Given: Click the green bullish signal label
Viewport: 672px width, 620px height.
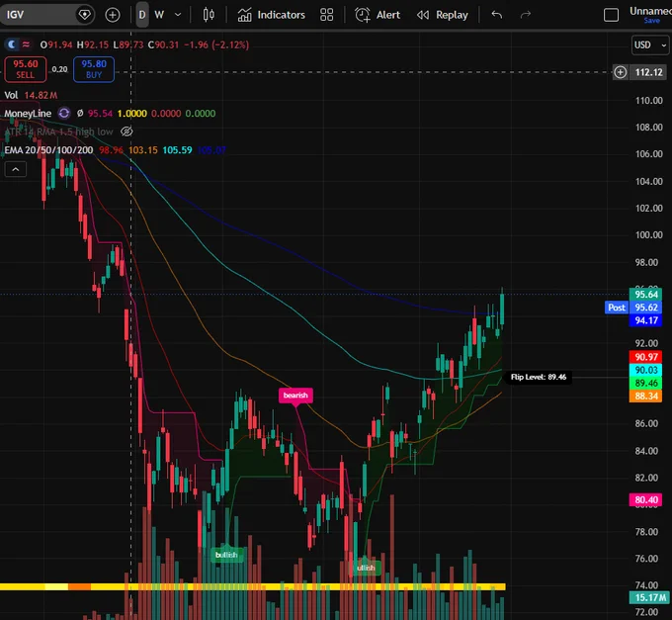Looking at the screenshot, I should pyautogui.click(x=226, y=555).
